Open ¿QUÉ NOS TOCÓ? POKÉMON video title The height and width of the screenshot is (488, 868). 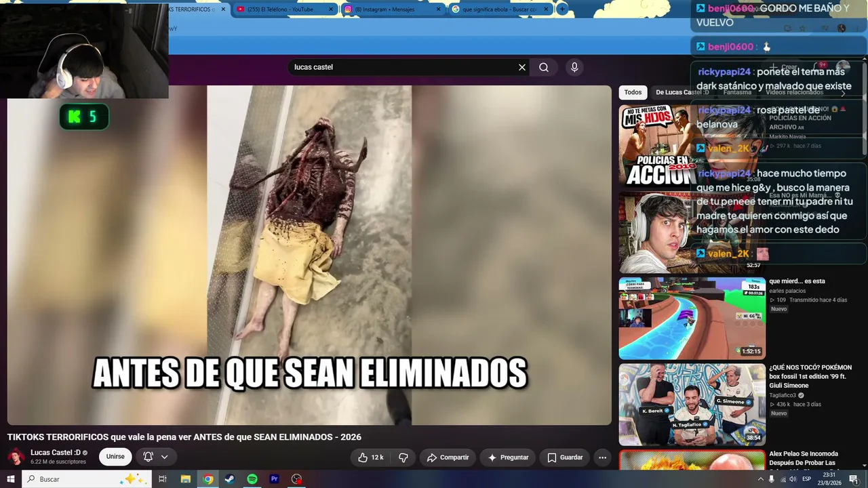810,376
